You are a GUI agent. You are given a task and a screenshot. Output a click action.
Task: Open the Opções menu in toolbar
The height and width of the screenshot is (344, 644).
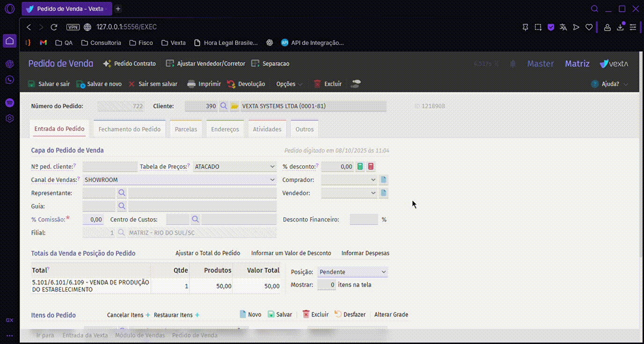coord(289,84)
